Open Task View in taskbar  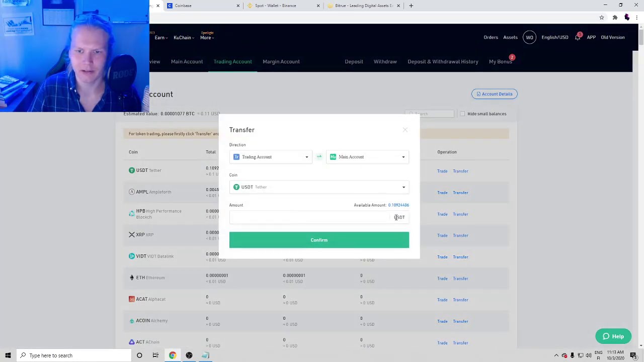155,355
